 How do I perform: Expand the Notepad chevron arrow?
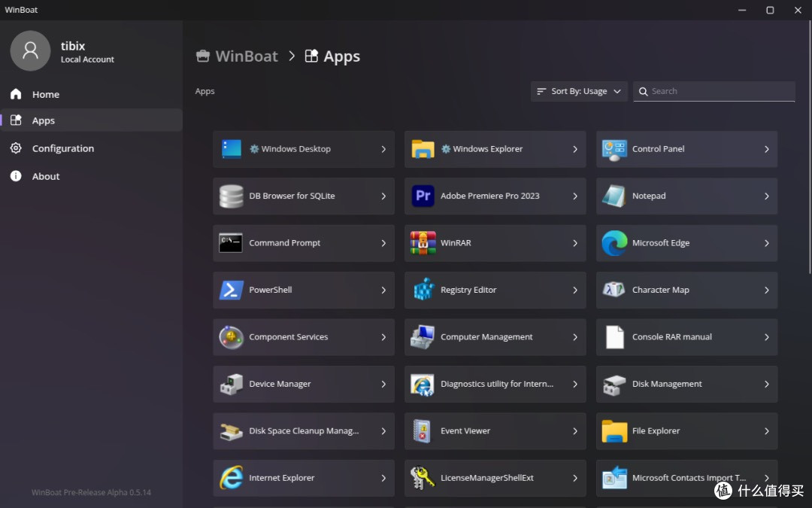coord(767,196)
